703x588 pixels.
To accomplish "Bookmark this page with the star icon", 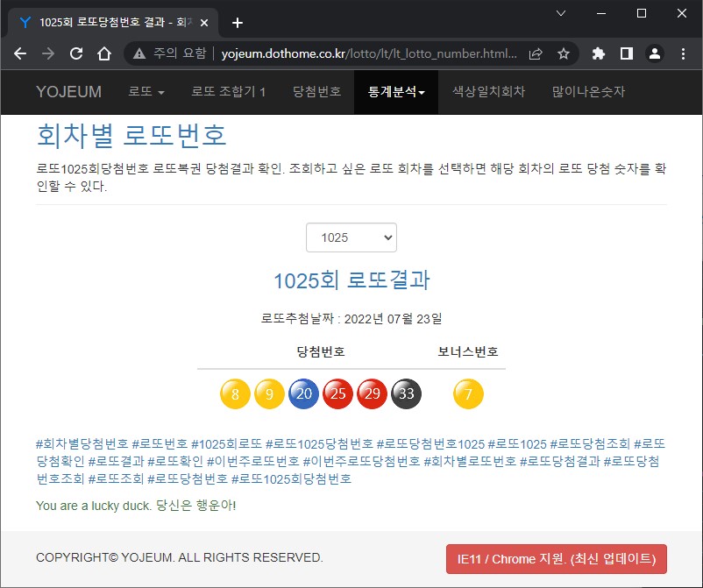I will point(564,54).
